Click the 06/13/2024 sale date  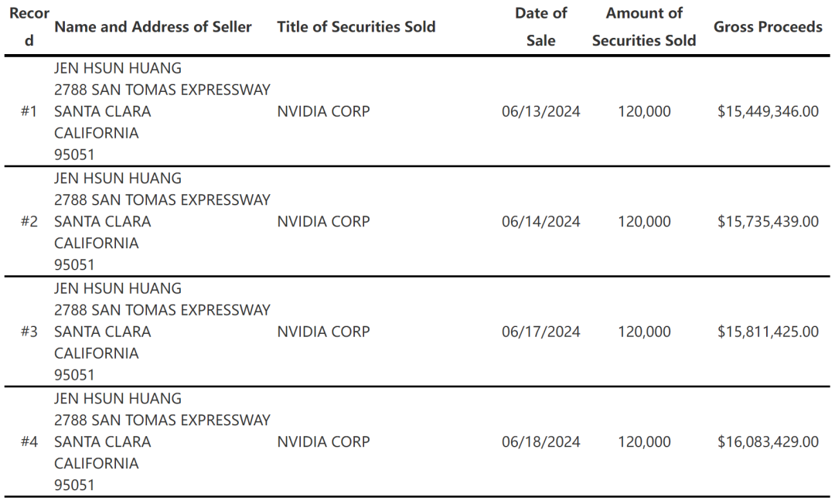point(540,111)
